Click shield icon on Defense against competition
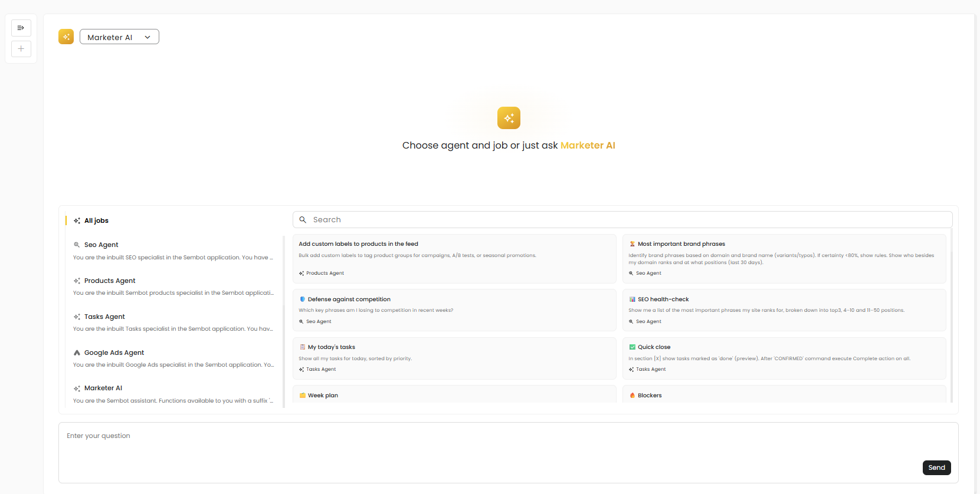The width and height of the screenshot is (980, 494). pyautogui.click(x=302, y=299)
